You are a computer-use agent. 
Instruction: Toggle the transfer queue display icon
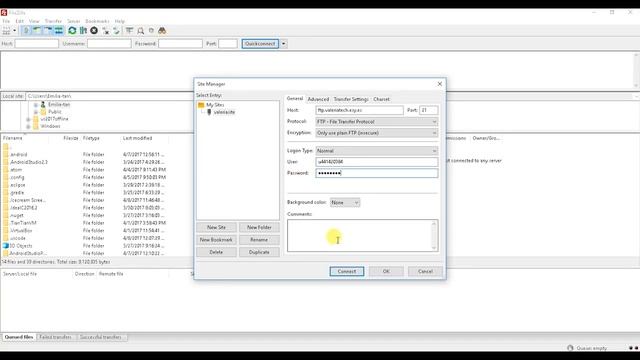coord(59,31)
